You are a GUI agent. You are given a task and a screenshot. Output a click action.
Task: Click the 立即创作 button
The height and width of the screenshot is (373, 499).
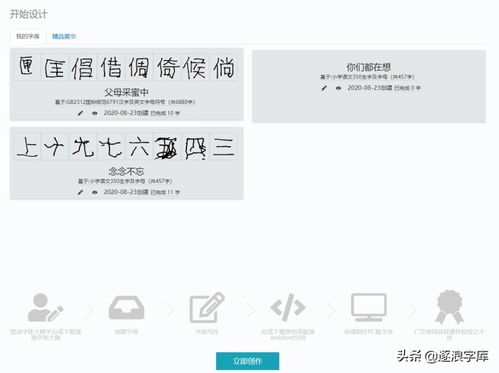[x=247, y=361]
